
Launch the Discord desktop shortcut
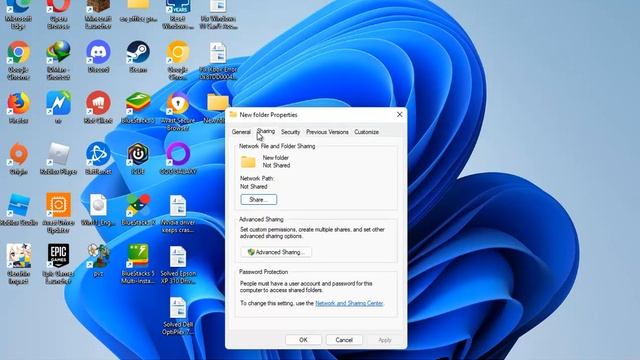click(x=98, y=53)
